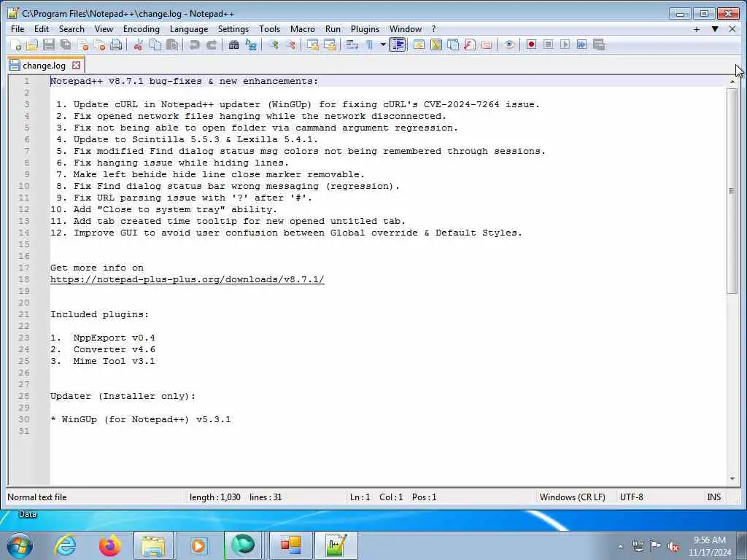The width and height of the screenshot is (747, 560).
Task: Click the Save Recorded Macro icon
Action: 599,44
